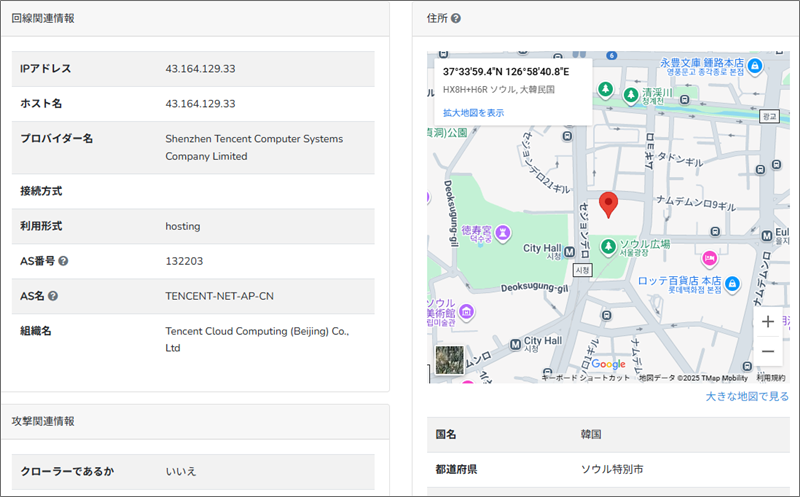Image resolution: width=800 pixels, height=497 pixels.
Task: Click the 시청 station label box on map
Action: tap(582, 269)
